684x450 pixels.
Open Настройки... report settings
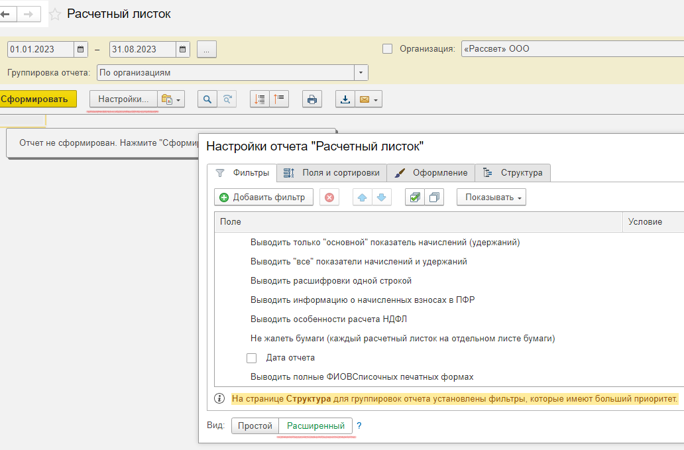coord(123,99)
